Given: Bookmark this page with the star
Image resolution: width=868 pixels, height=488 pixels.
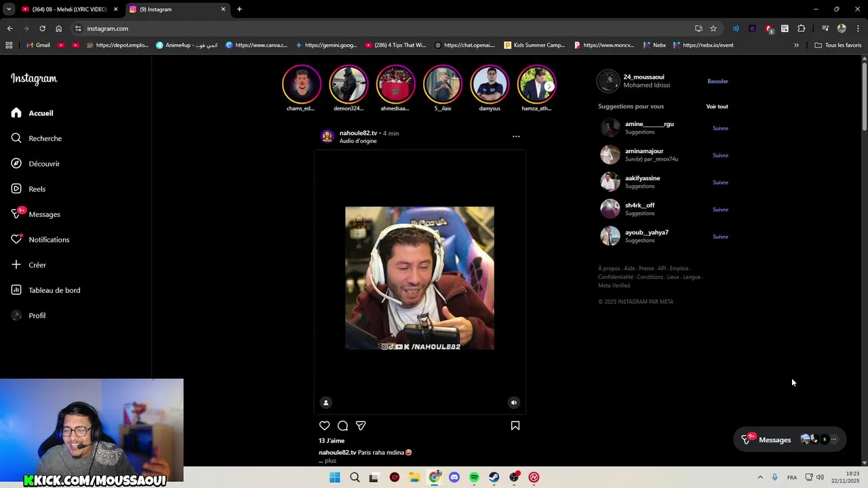Looking at the screenshot, I should 713,28.
